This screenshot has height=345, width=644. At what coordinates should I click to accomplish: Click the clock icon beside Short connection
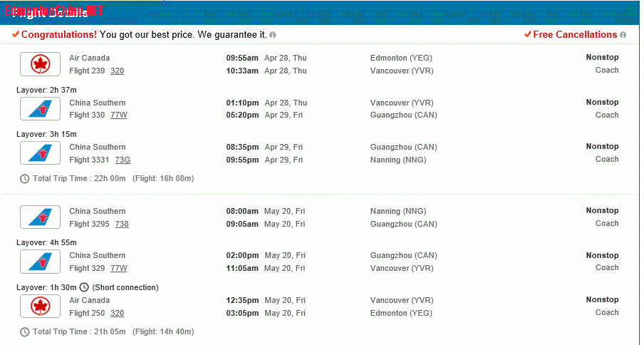click(84, 287)
